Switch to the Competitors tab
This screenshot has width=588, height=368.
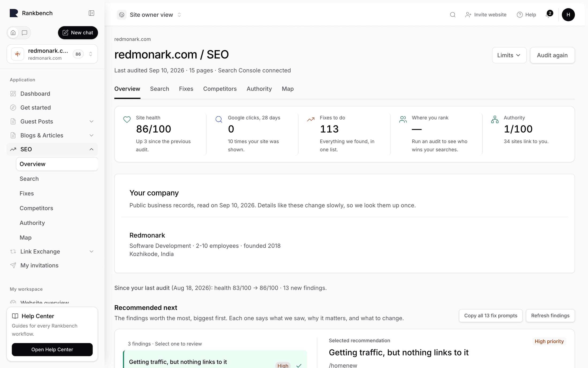click(x=220, y=89)
